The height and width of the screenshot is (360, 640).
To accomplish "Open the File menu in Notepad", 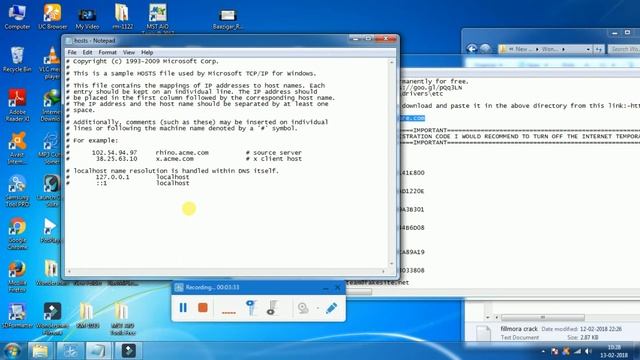I will tap(72, 52).
